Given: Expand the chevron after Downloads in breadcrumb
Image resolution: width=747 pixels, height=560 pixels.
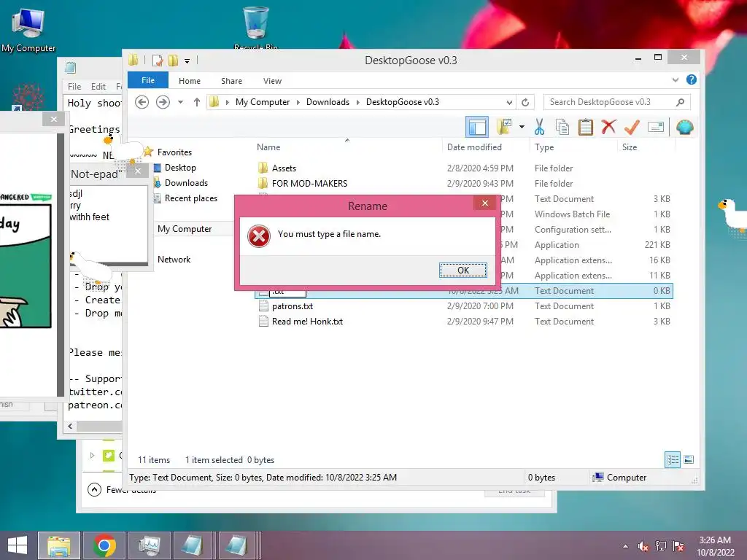Looking at the screenshot, I should [357, 102].
